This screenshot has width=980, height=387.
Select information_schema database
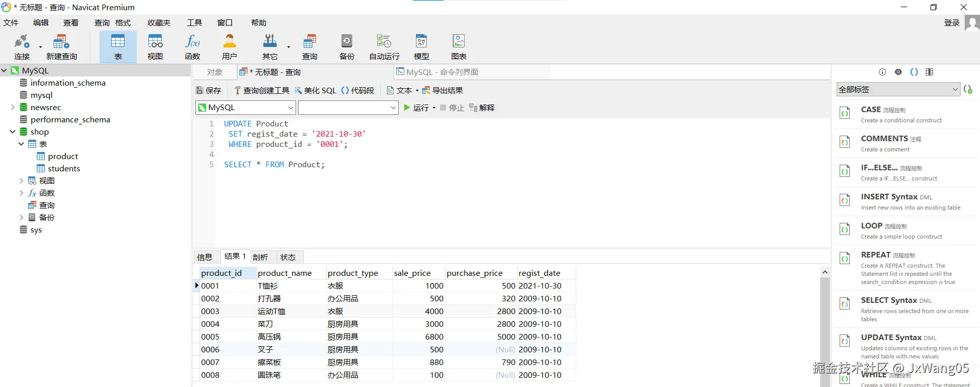(x=62, y=83)
